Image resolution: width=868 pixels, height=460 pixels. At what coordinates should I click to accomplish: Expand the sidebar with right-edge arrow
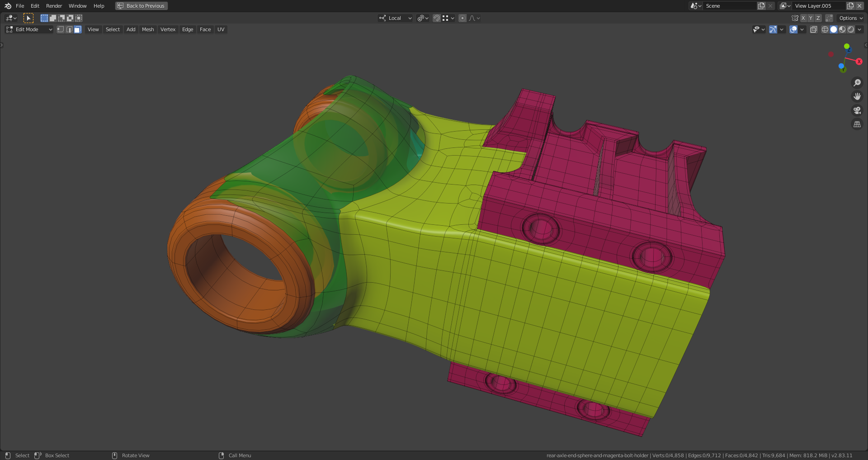coord(865,45)
